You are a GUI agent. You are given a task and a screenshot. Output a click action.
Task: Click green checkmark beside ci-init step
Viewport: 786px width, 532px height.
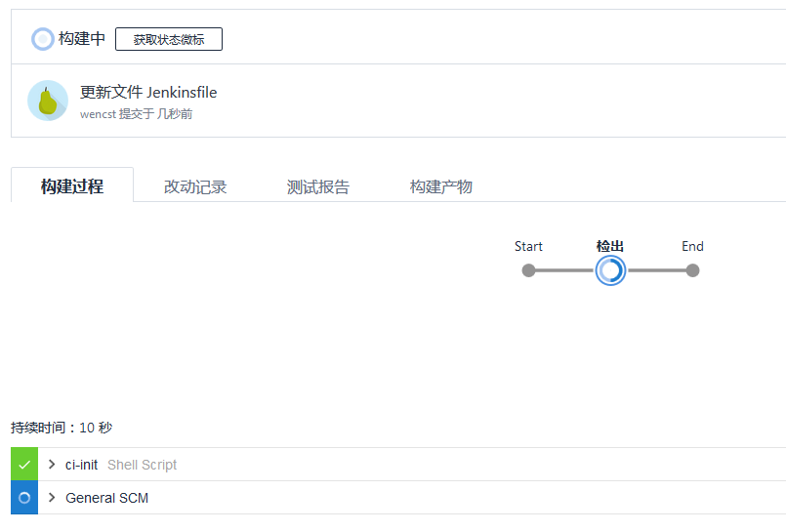pos(24,465)
